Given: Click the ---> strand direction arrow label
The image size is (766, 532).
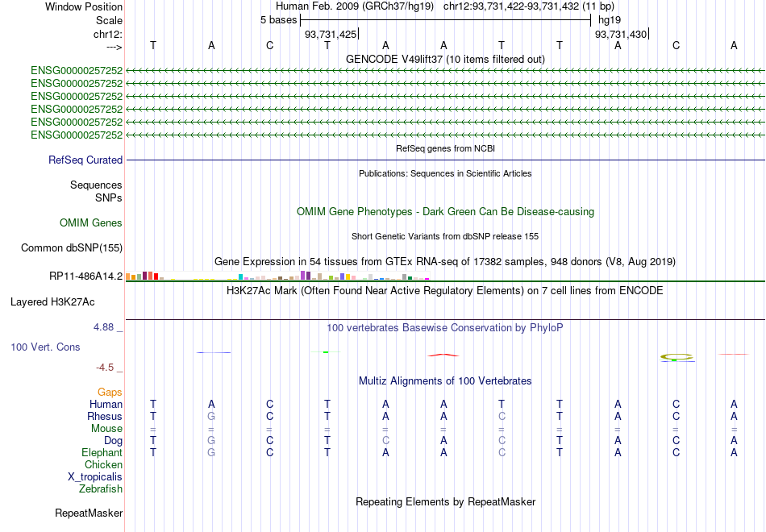Looking at the screenshot, I should pyautogui.click(x=114, y=47).
